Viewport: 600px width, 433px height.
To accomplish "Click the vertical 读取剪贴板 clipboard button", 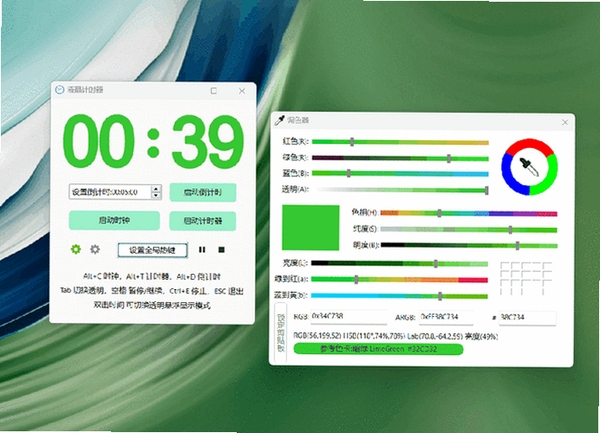I will coord(281,333).
